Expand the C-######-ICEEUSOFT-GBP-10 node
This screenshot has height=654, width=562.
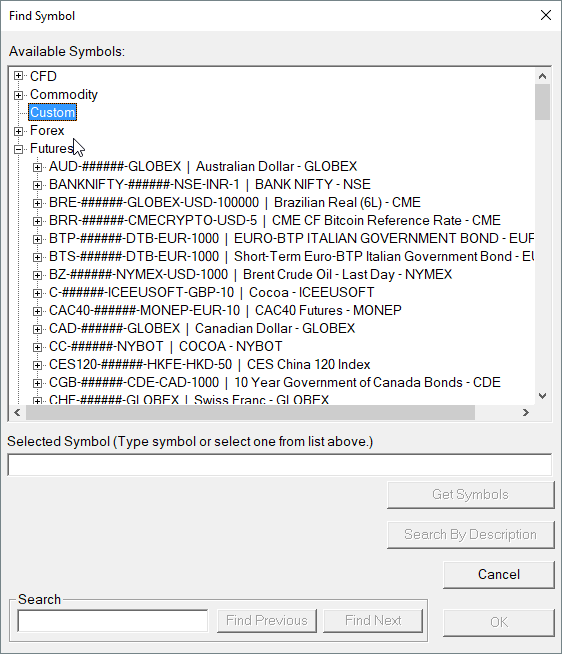38,293
